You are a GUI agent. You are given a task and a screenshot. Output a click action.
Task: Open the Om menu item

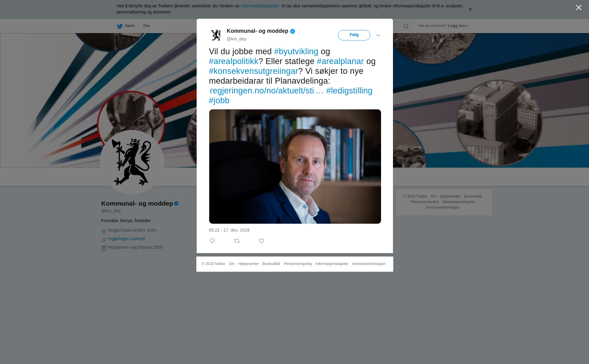146,26
